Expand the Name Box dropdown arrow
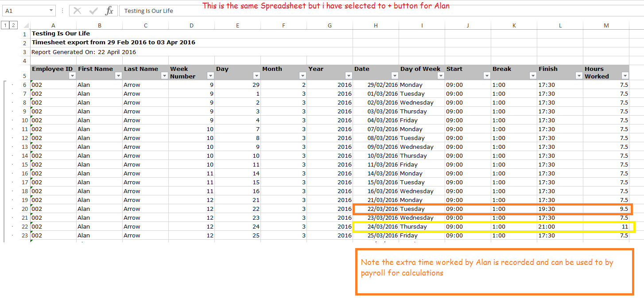This screenshot has width=644, height=307. point(52,11)
